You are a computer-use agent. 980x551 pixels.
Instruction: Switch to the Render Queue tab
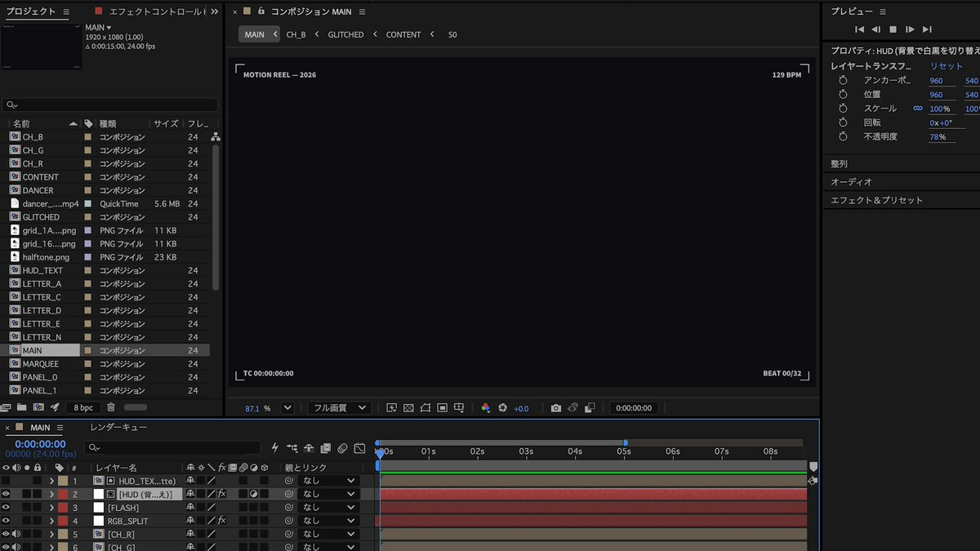click(x=118, y=427)
